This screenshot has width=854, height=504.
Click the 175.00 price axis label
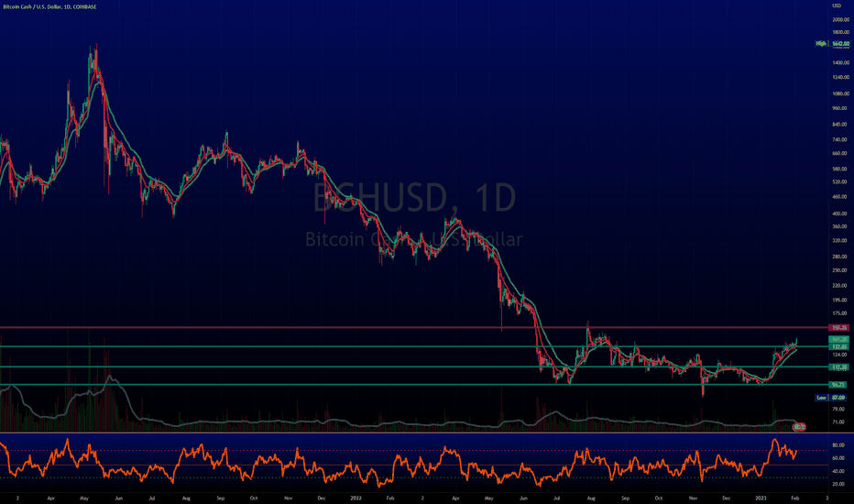(840, 313)
